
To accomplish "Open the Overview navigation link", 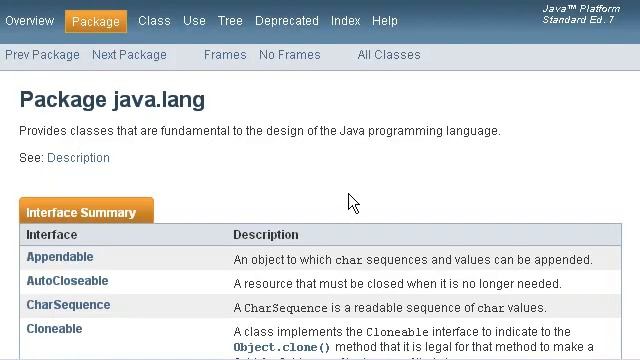I will 29,21.
